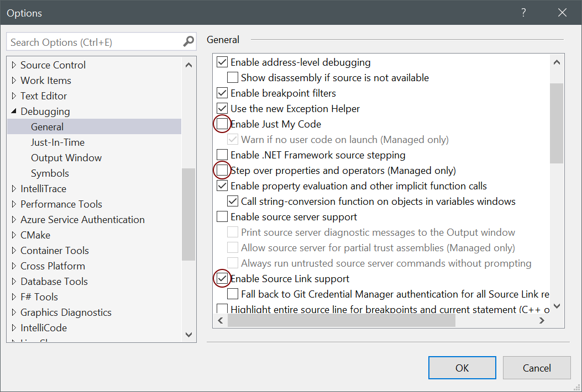
Task: Click options list vertical scrollbar thumb
Action: point(557,123)
